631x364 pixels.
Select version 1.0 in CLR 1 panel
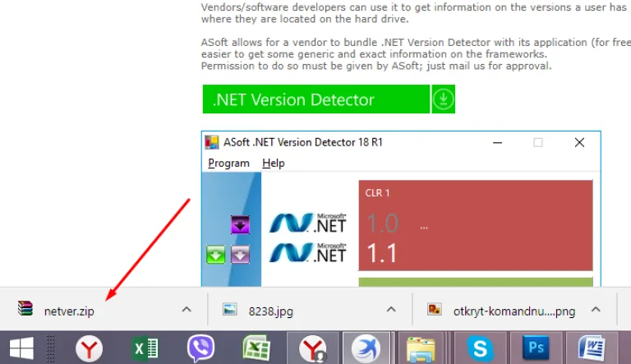pos(382,223)
